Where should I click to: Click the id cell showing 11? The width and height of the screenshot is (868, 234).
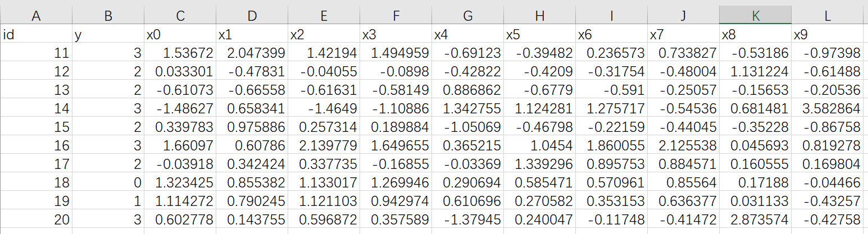click(x=37, y=53)
